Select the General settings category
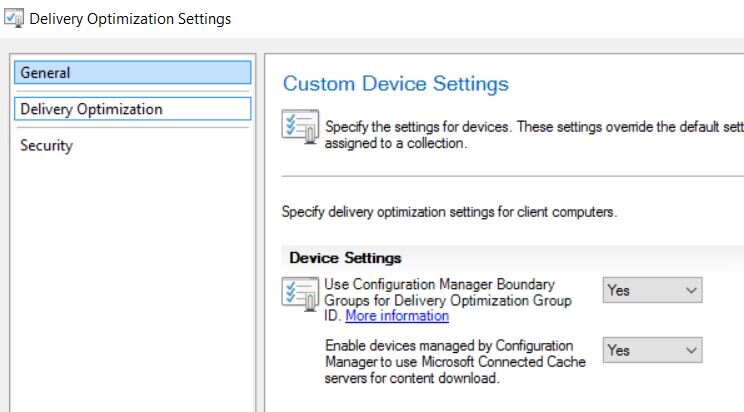The width and height of the screenshot is (744, 412). coord(132,73)
